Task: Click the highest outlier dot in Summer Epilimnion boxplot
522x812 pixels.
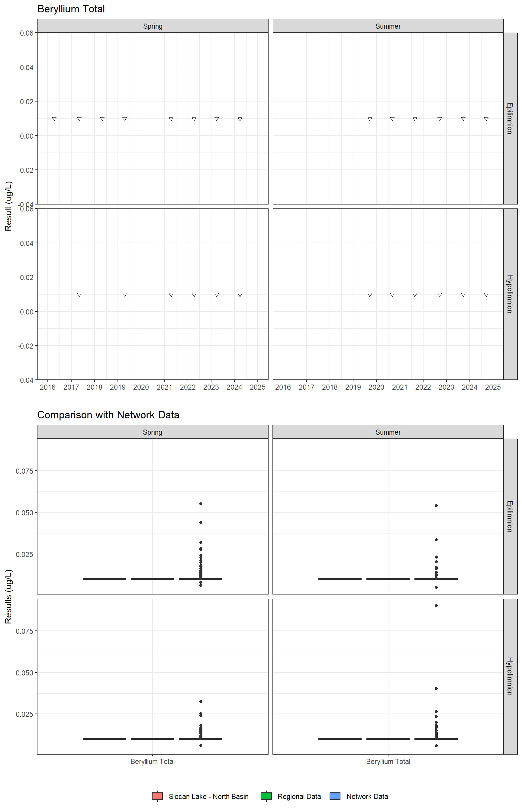Action: click(436, 506)
